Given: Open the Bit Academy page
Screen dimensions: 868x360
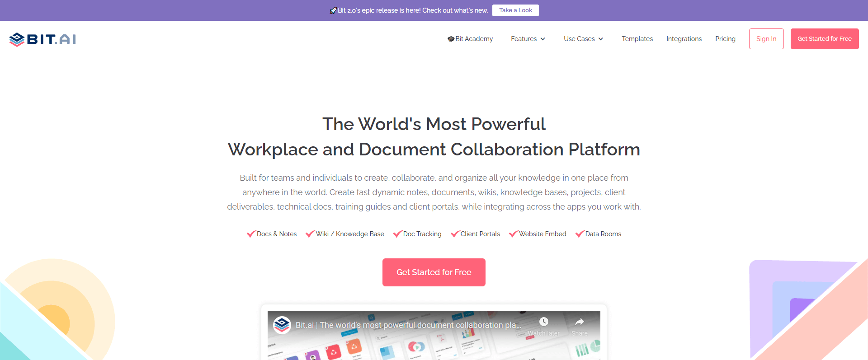Looking at the screenshot, I should click(470, 39).
